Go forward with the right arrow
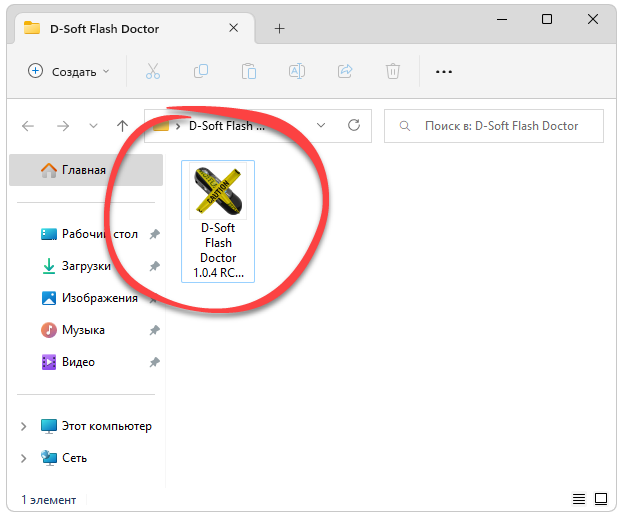622x515 pixels. pyautogui.click(x=63, y=126)
